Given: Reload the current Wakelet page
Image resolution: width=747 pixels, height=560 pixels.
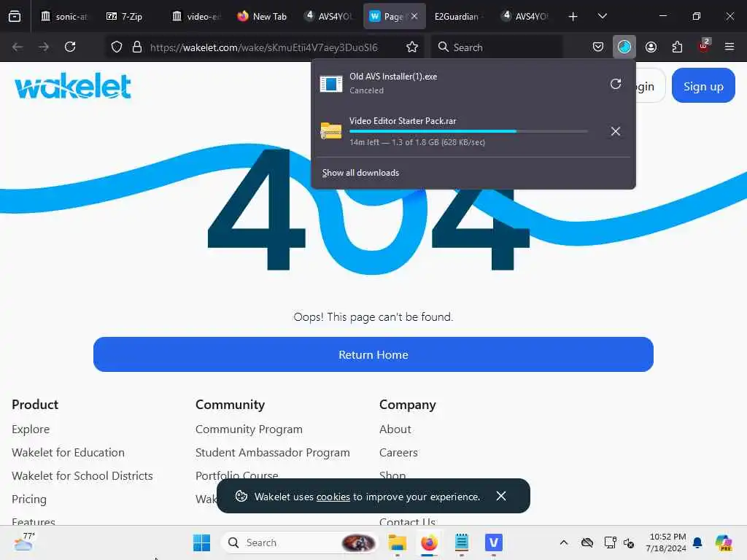Looking at the screenshot, I should (x=70, y=47).
